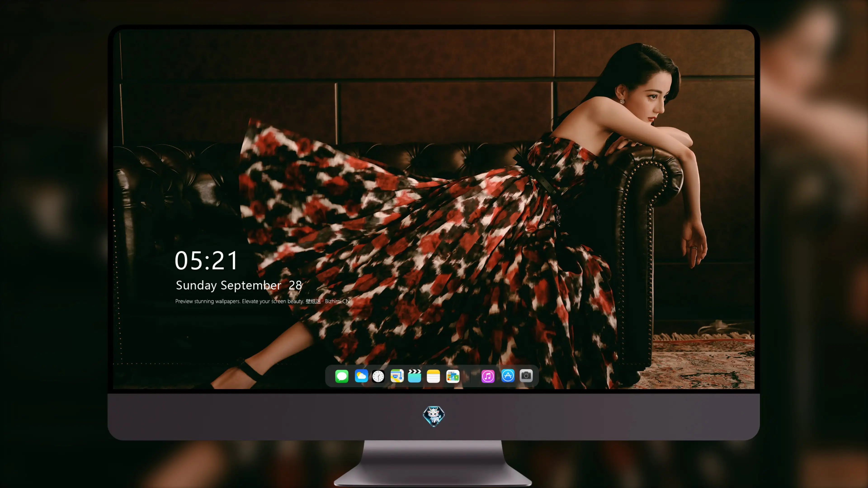Viewport: 868px width, 488px height.
Task: Launch the iTunes Store music icon
Action: coord(488,376)
